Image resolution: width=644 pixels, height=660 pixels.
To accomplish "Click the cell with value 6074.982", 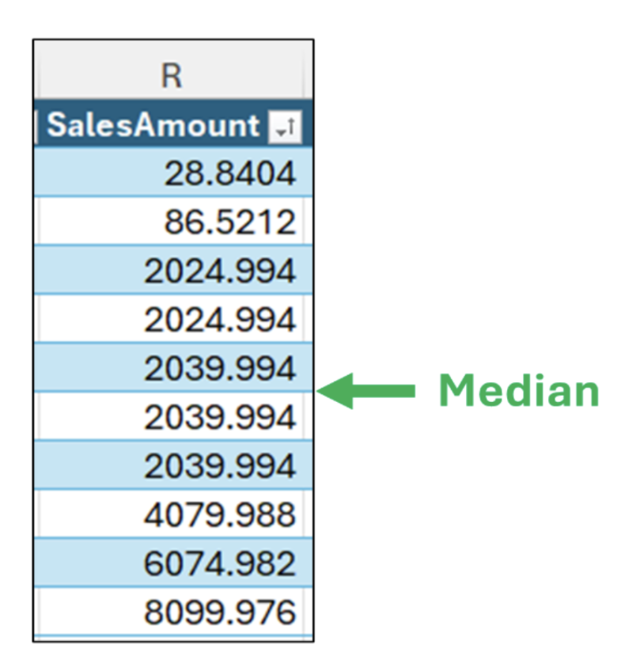I will 219,563.
